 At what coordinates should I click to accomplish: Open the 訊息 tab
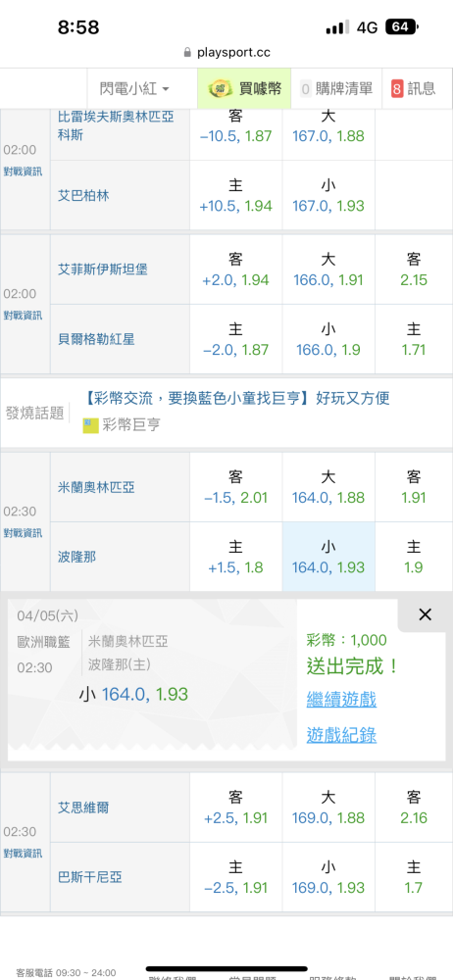click(x=414, y=89)
